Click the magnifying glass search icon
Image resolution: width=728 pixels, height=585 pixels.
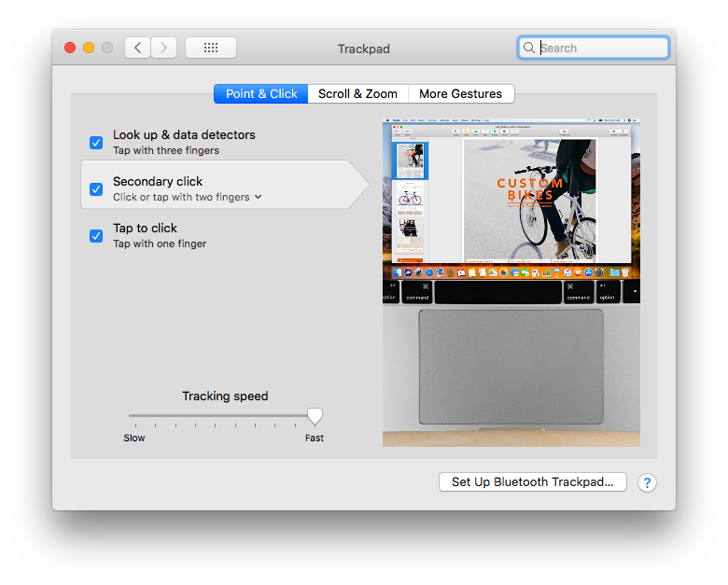pyautogui.click(x=529, y=48)
